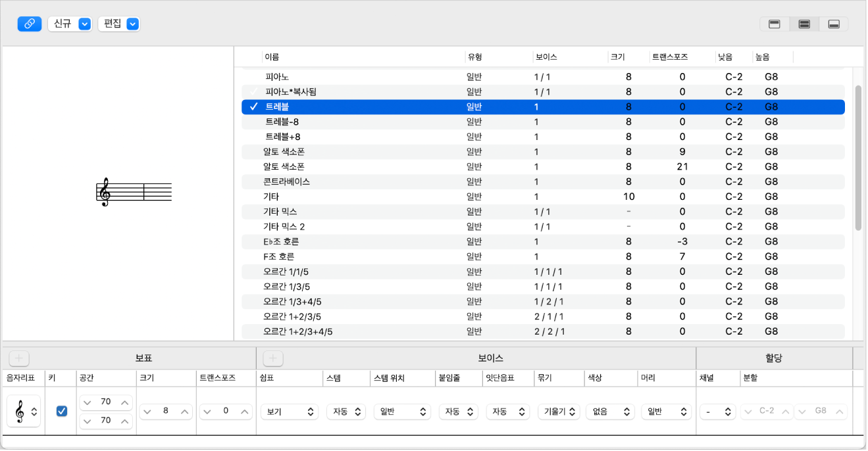Select the 콘트라베이스 staff style row
Image resolution: width=868 pixels, height=451 pixels.
[286, 181]
